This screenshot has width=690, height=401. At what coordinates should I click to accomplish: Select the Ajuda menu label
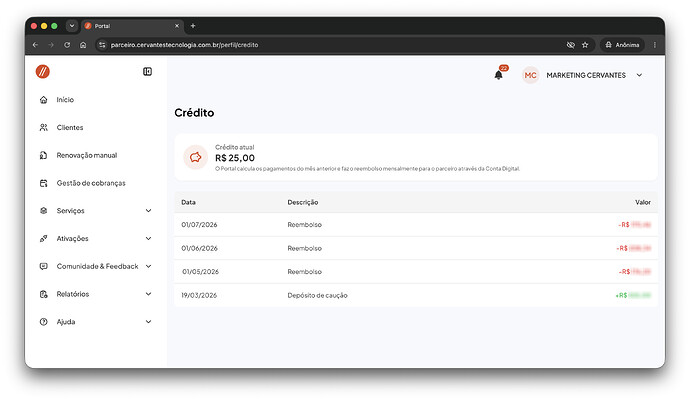click(66, 322)
